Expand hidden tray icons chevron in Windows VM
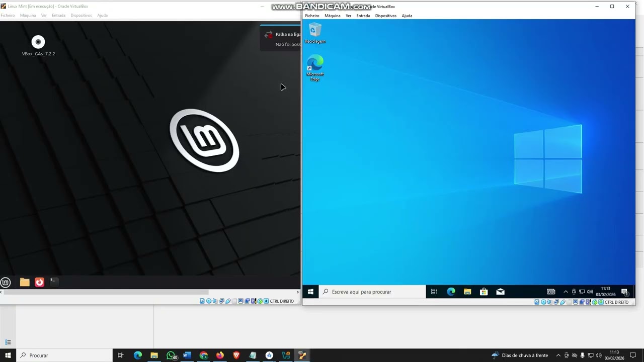Screen dimensions: 644x362 coord(566,292)
